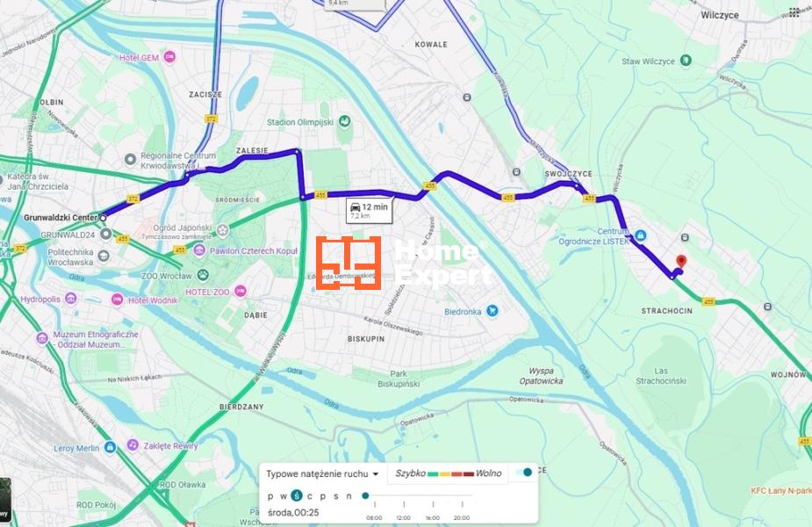Open the Typowe natężenie ruchu dropdown
This screenshot has width=812, height=527.
click(322, 473)
